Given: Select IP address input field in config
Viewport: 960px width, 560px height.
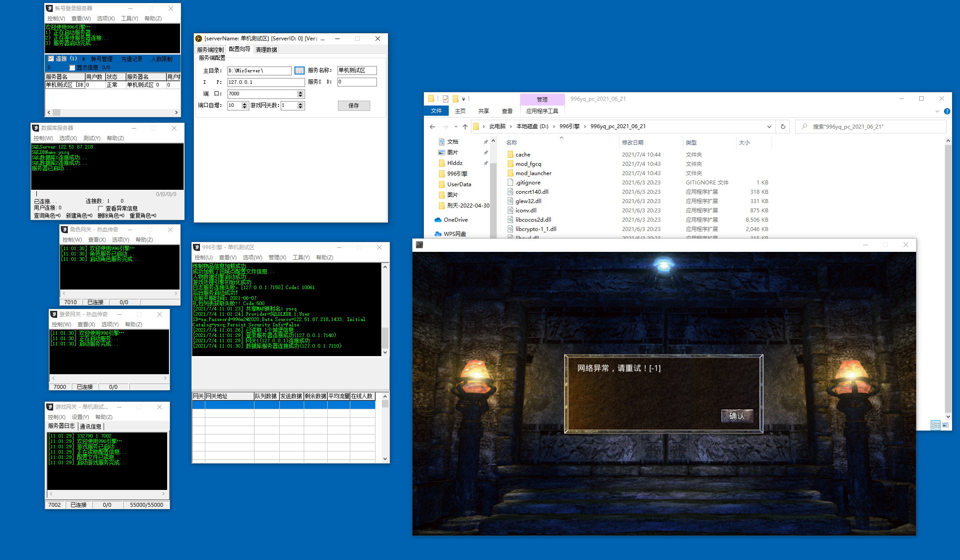Looking at the screenshot, I should coord(265,81).
